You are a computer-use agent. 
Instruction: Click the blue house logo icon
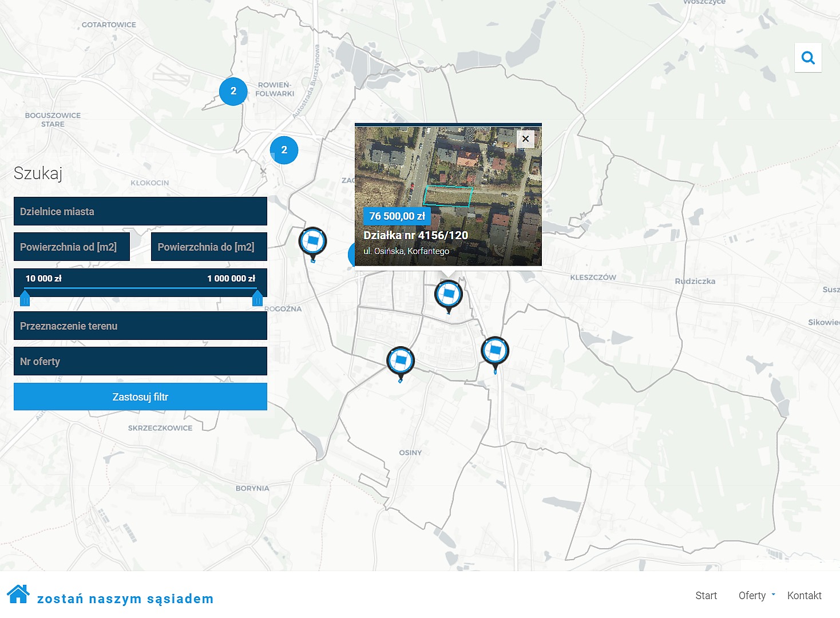[18, 595]
